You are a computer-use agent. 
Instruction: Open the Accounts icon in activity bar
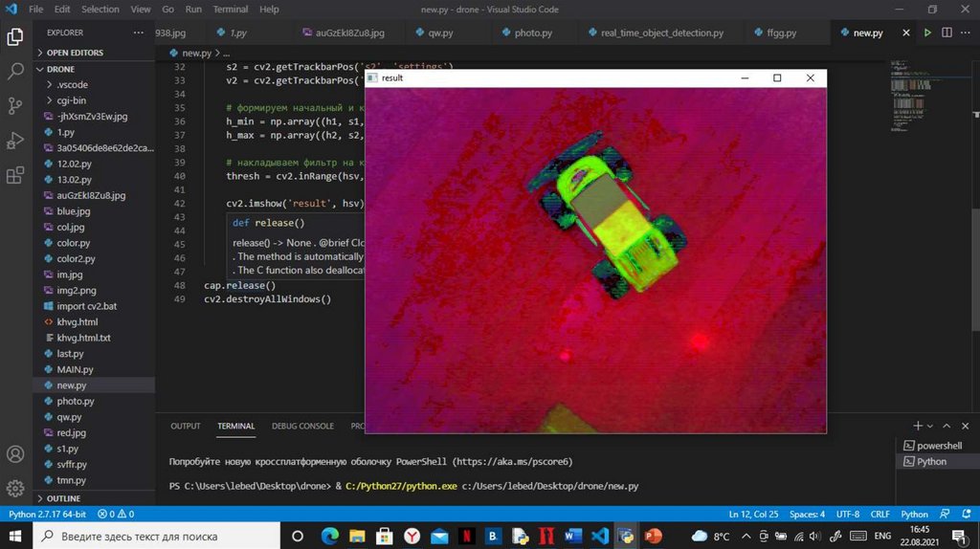[15, 454]
